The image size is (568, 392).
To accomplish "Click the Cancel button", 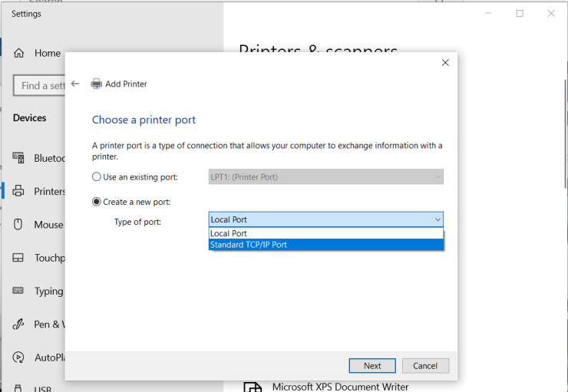I will point(425,366).
